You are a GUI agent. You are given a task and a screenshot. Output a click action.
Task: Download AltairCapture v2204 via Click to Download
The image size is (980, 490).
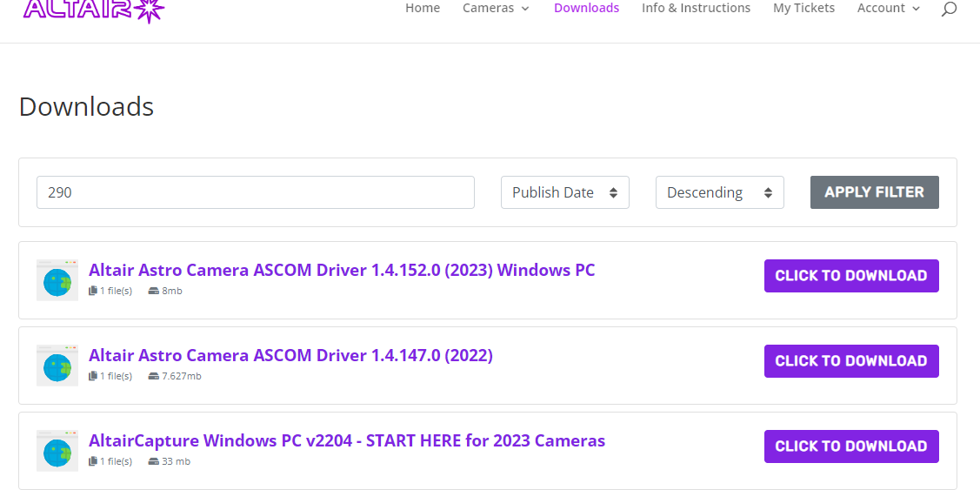[851, 446]
